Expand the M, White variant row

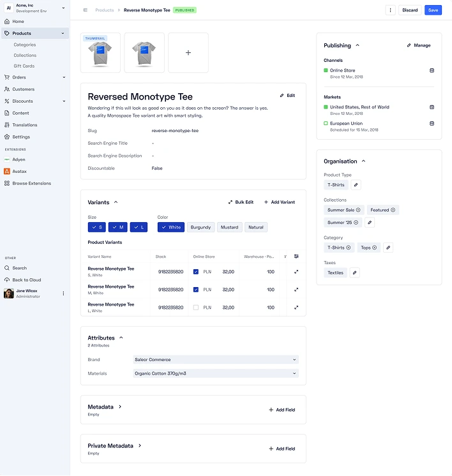pos(296,290)
